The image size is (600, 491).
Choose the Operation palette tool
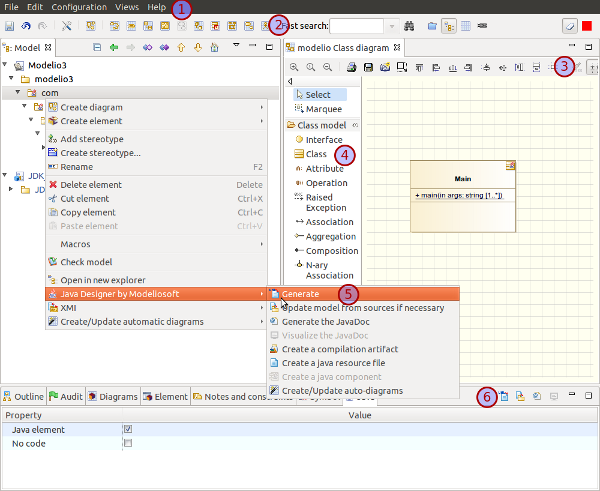point(321,183)
